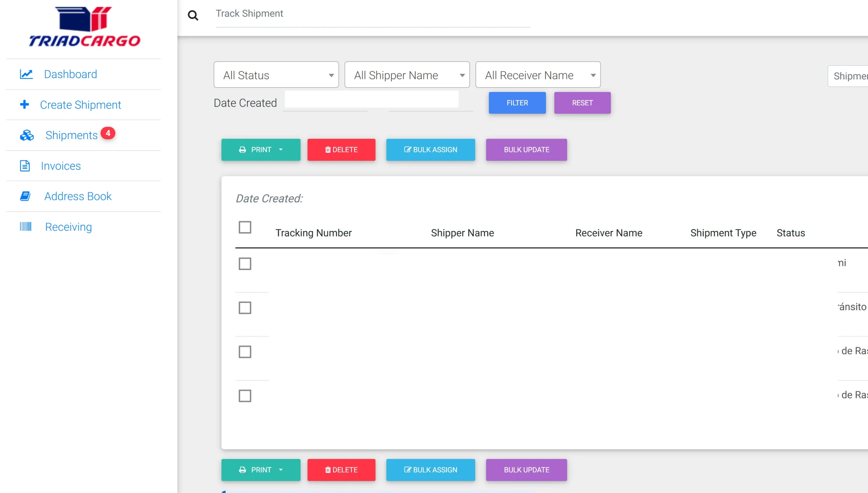This screenshot has height=493, width=868.
Task: Click the top DELETE button label
Action: (345, 150)
